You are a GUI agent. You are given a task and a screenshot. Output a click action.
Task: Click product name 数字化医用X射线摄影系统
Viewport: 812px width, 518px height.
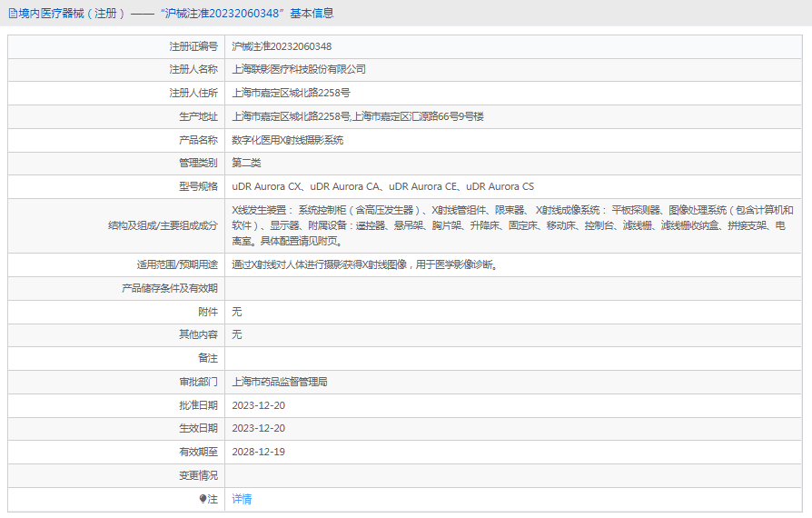tap(287, 140)
